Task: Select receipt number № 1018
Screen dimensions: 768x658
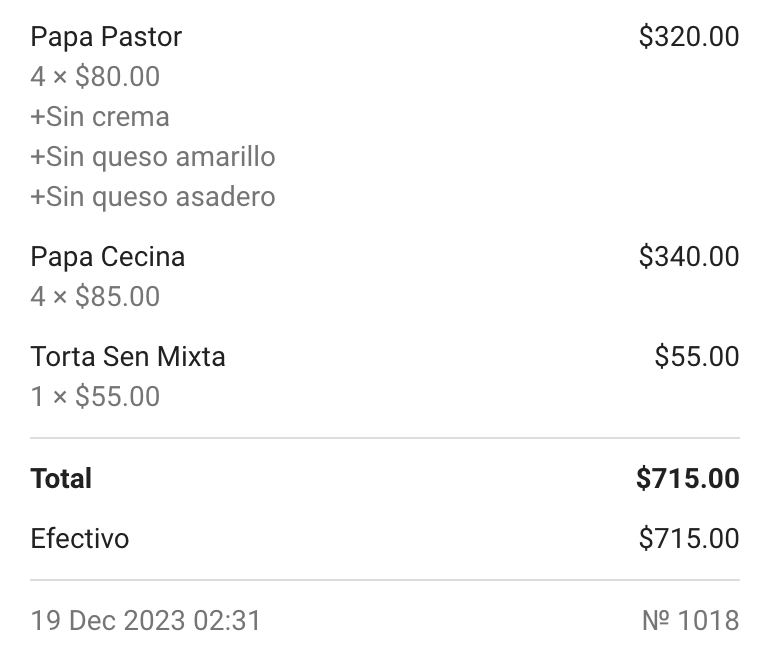Action: [690, 621]
